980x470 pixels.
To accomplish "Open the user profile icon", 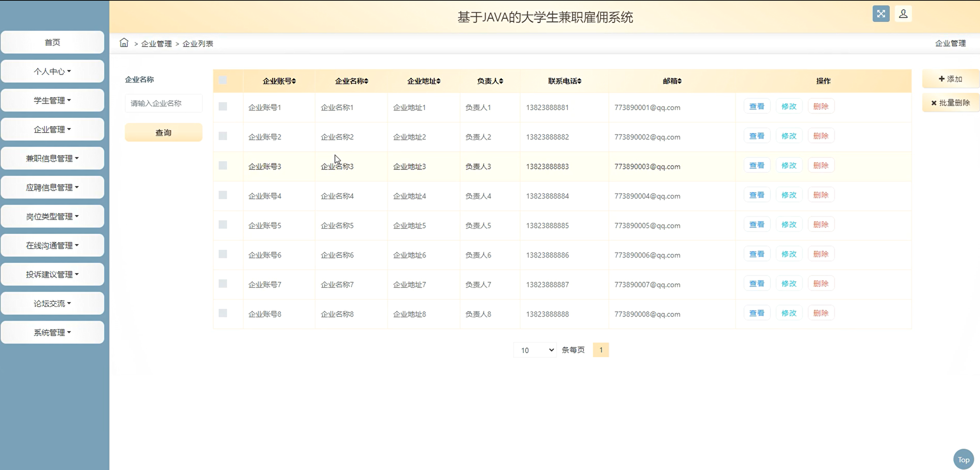I will [903, 14].
